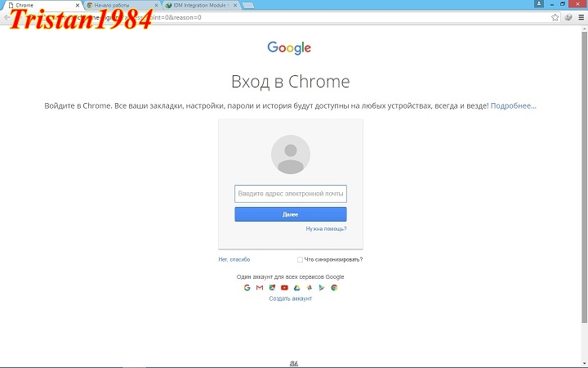Open the Chrome hamburger menu

point(581,17)
